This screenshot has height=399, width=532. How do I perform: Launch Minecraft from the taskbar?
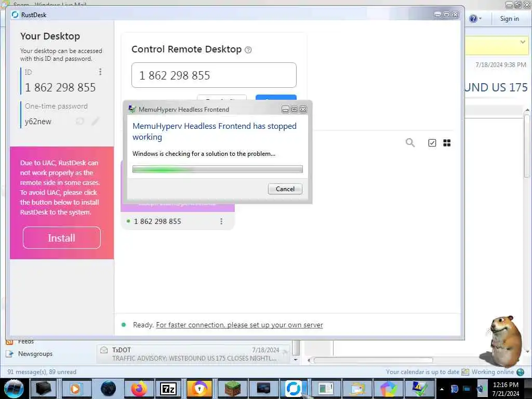coord(232,389)
